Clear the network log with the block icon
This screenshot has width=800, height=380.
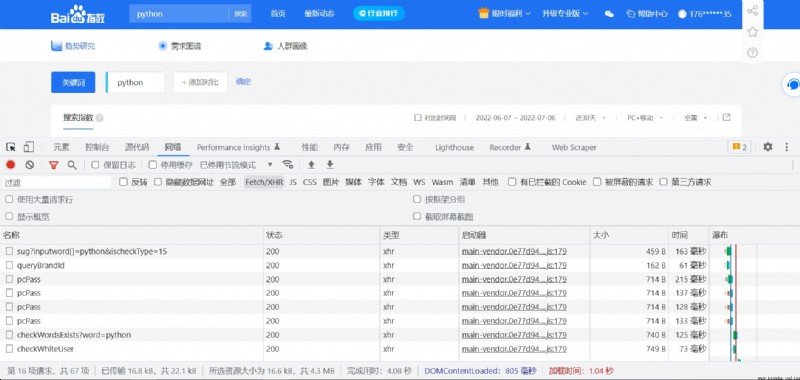[30, 165]
